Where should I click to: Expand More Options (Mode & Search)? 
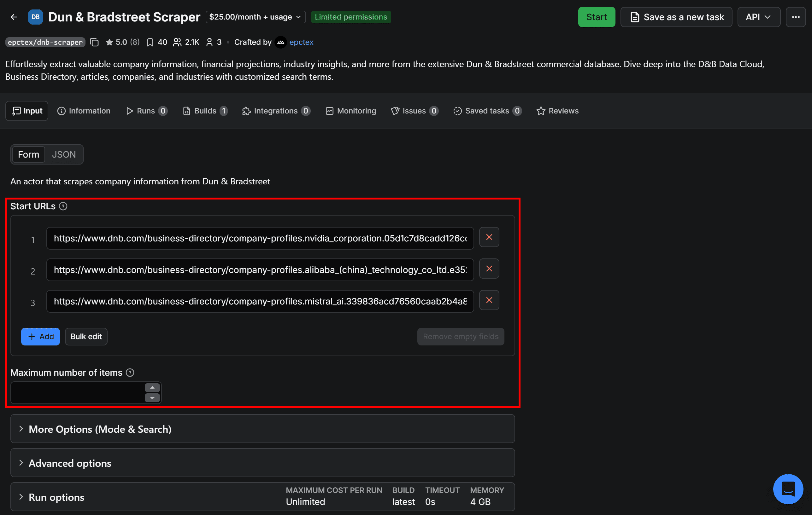[262, 429]
